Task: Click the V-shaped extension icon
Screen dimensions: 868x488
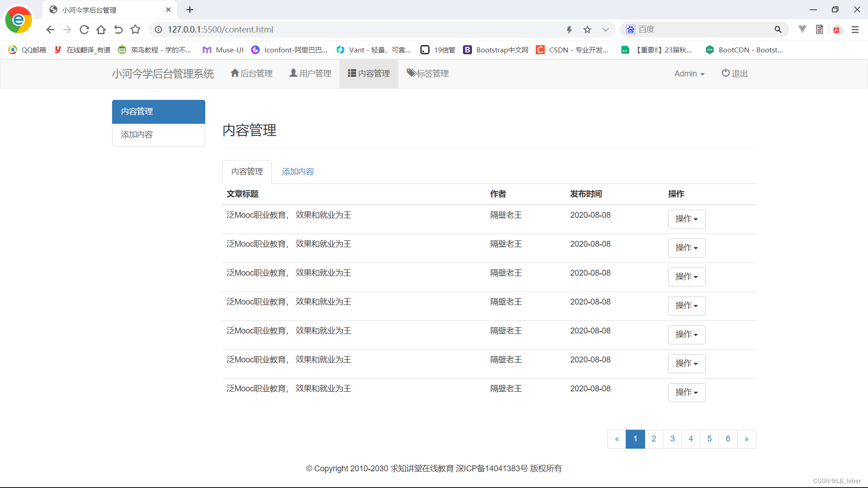Action: click(x=802, y=29)
